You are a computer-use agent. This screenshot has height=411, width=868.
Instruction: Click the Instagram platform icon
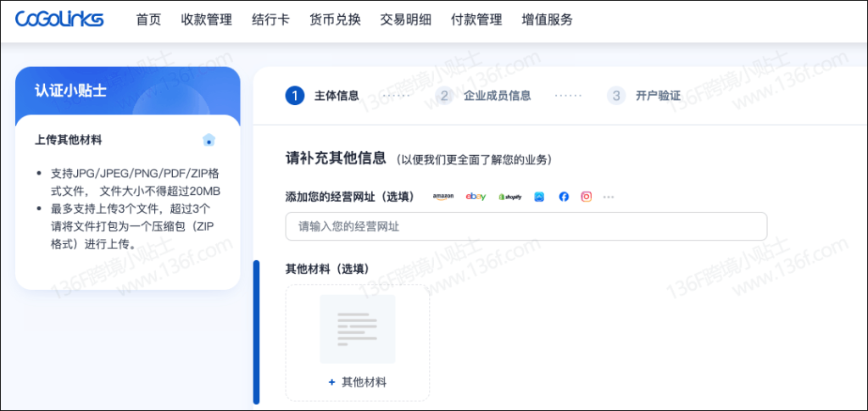[x=587, y=197]
